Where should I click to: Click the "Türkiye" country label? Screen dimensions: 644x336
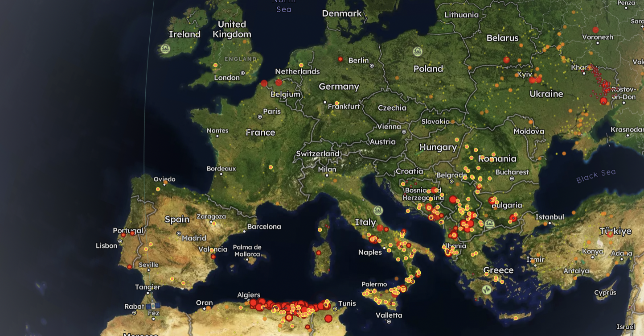[615, 231]
